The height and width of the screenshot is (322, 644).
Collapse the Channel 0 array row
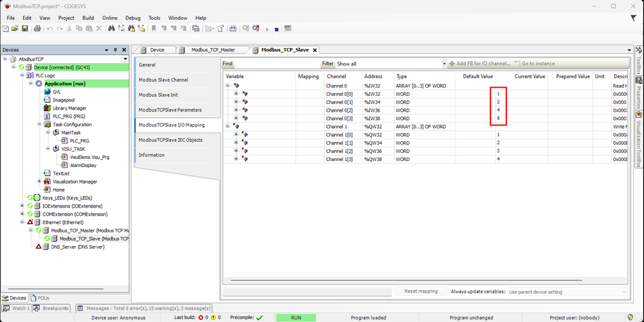click(227, 86)
